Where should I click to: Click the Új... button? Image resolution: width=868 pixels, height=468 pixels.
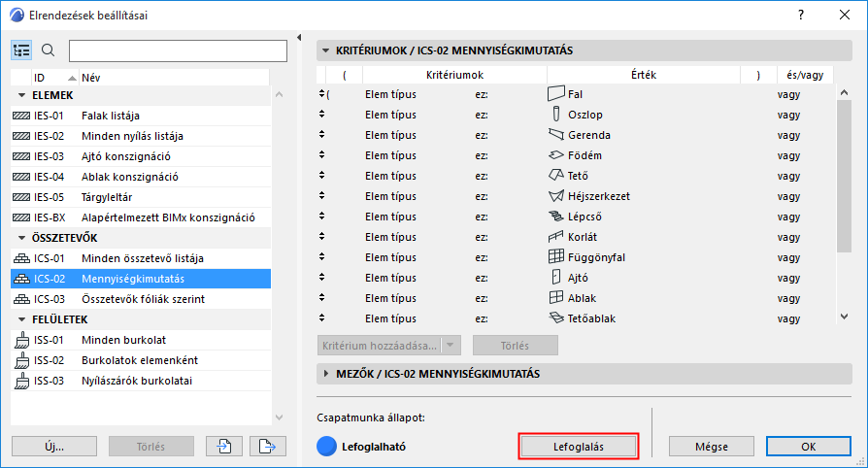pyautogui.click(x=54, y=447)
